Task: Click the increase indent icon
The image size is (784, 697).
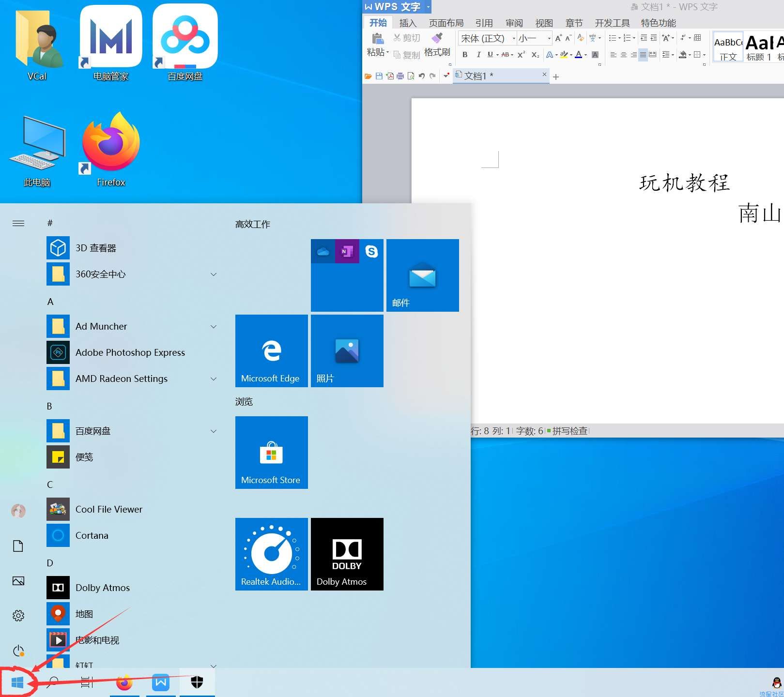Action: click(653, 38)
